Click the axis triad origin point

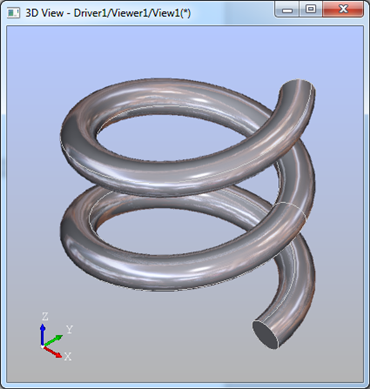[42, 347]
